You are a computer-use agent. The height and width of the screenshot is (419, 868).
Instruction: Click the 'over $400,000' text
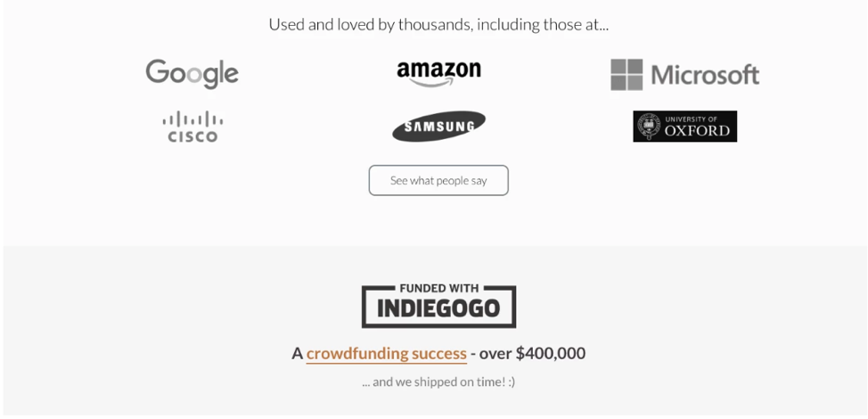coord(532,354)
